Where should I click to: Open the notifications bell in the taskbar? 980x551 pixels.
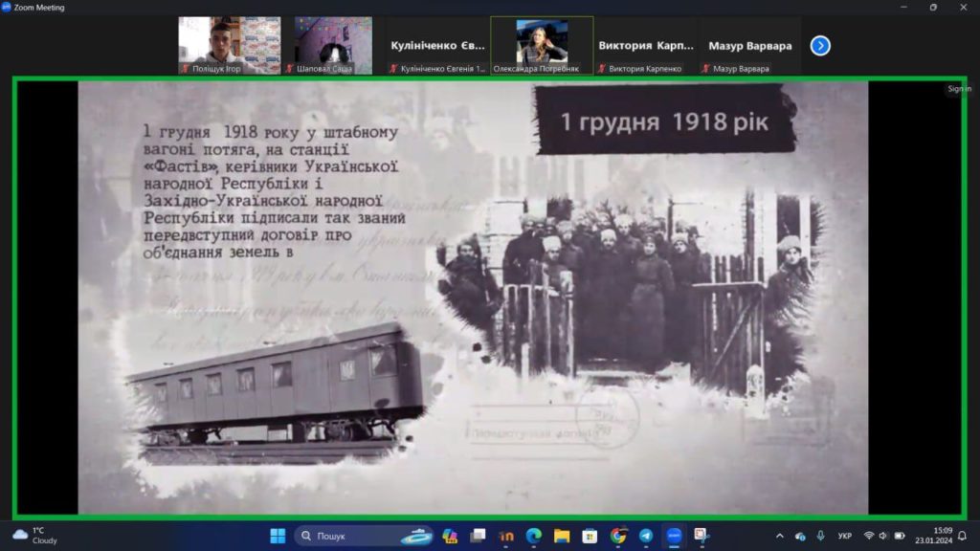pos(963,536)
